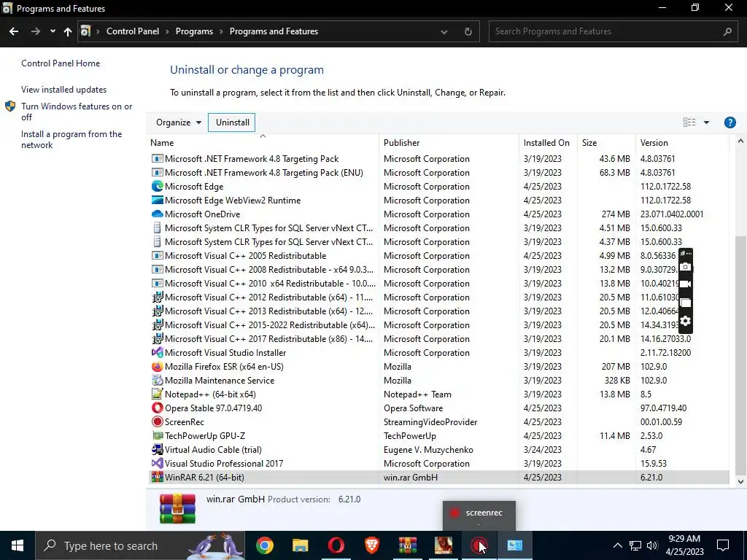Go to Programs in the breadcrumb

coord(194,31)
